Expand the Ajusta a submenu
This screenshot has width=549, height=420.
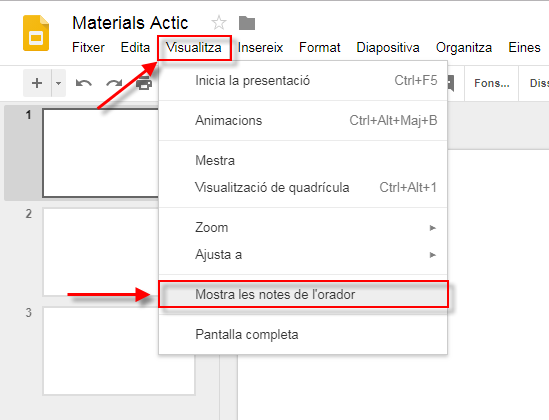click(x=303, y=254)
